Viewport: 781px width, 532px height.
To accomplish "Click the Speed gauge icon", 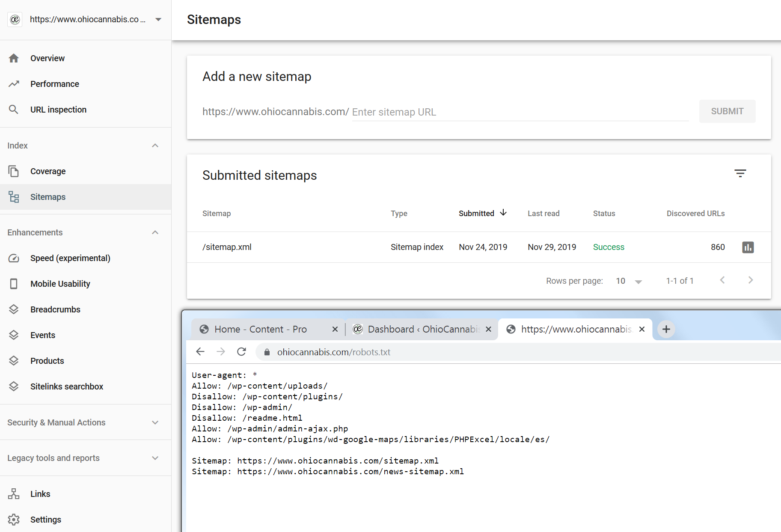I will click(x=14, y=258).
